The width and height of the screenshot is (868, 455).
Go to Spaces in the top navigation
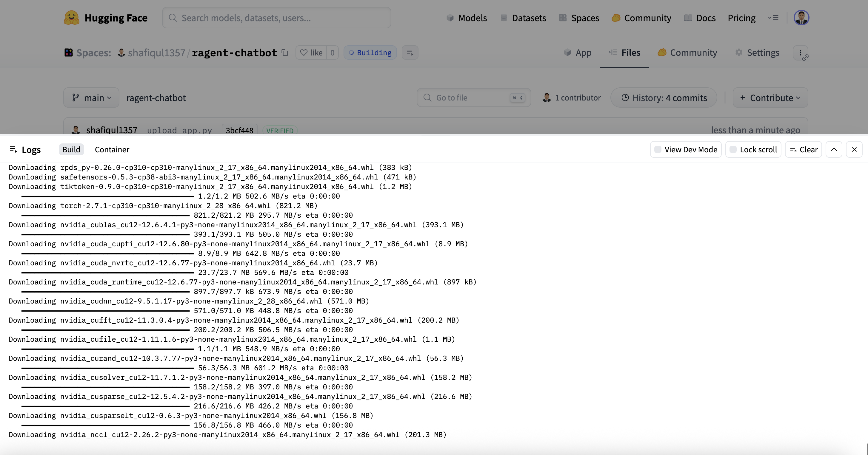(x=579, y=18)
